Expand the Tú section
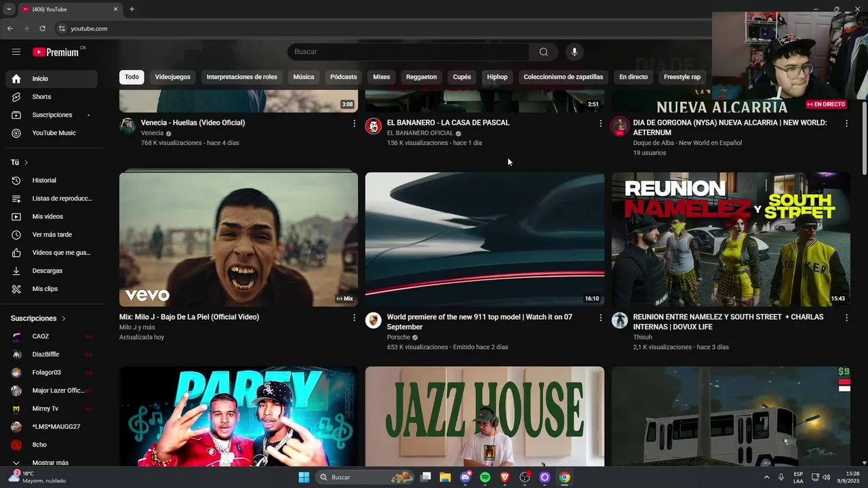Screen dimensions: 868x488 coord(20,163)
